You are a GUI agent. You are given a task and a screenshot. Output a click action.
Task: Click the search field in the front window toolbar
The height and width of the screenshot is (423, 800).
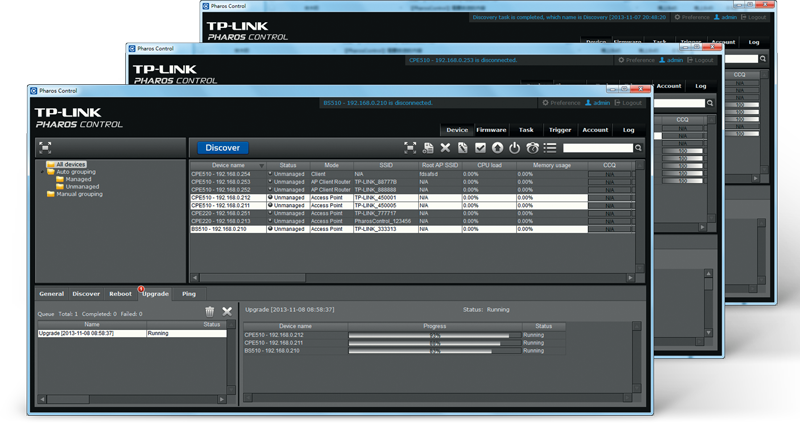pyautogui.click(x=597, y=148)
